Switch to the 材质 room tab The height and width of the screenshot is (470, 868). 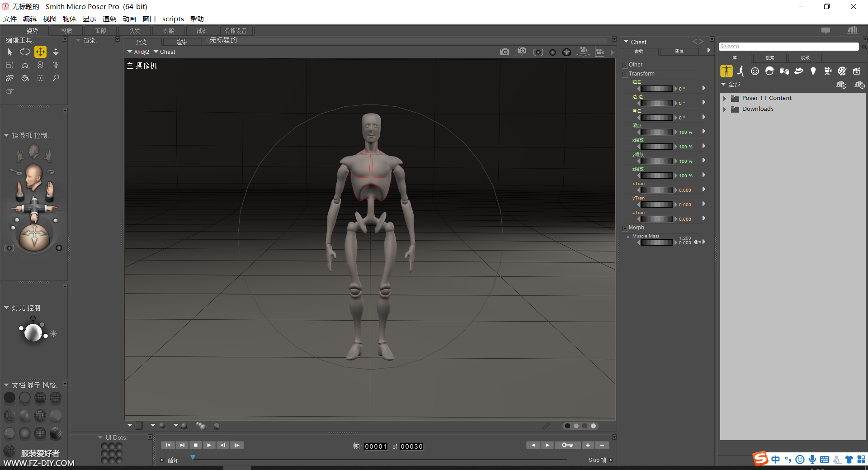click(67, 31)
